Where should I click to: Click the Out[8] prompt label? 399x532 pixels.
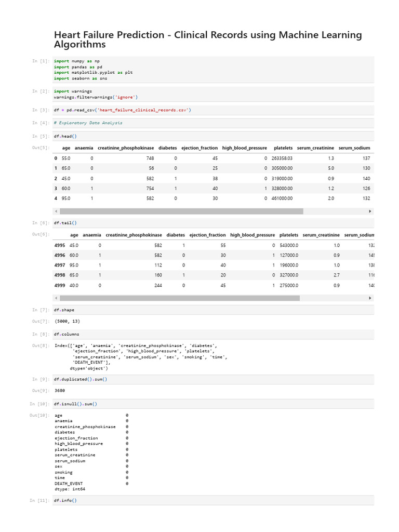(41, 345)
